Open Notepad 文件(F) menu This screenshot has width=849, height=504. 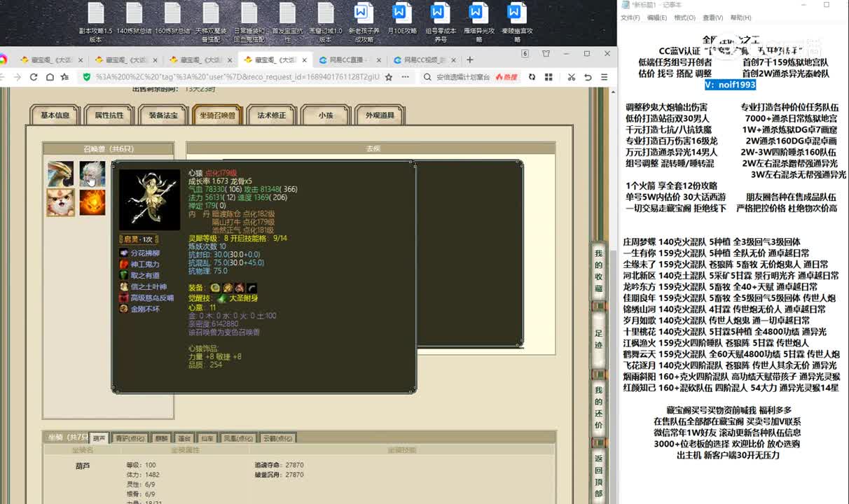point(630,17)
